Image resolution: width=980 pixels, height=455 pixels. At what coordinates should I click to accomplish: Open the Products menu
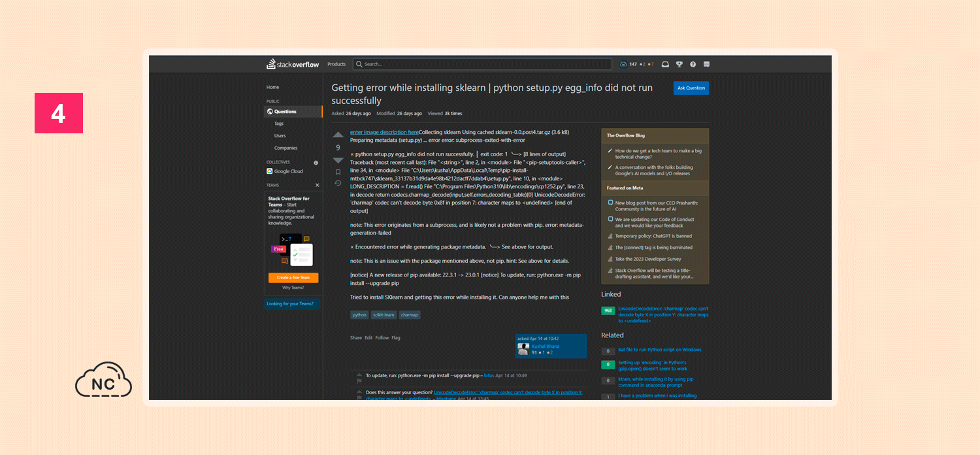point(336,64)
